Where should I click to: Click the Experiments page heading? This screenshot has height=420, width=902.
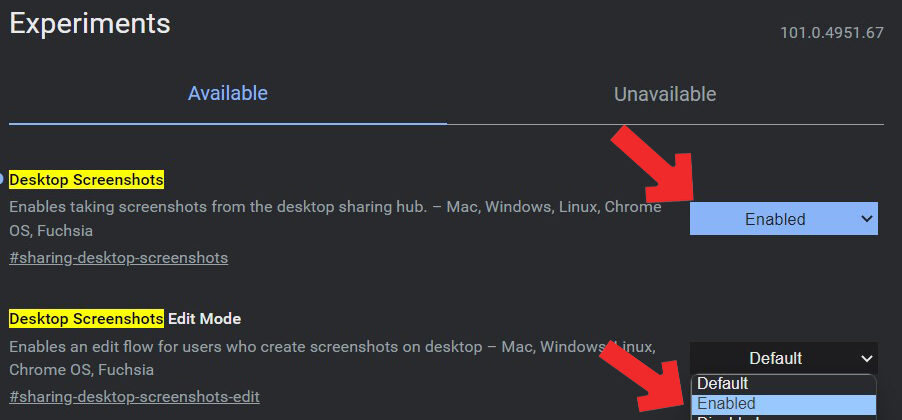(x=90, y=24)
